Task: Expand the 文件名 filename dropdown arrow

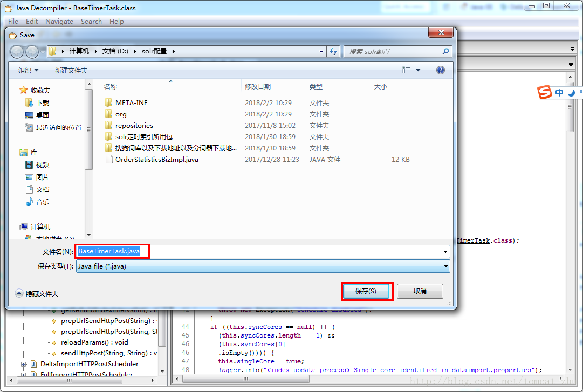Action: (445, 252)
